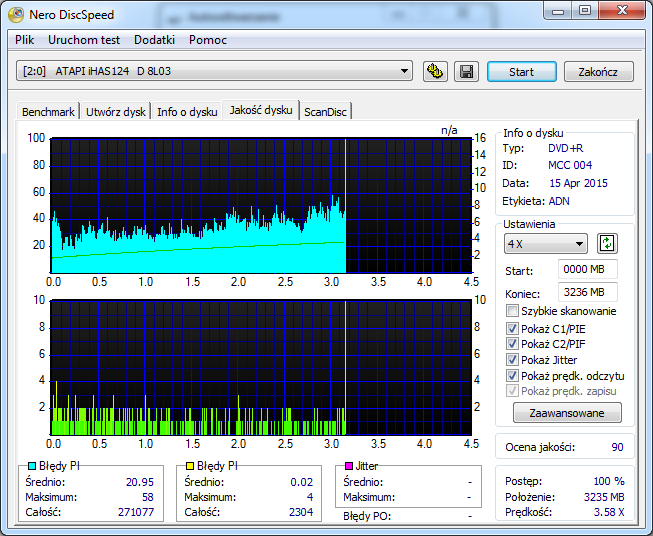Close the Nero DiscSpeed window

[x=622, y=10]
